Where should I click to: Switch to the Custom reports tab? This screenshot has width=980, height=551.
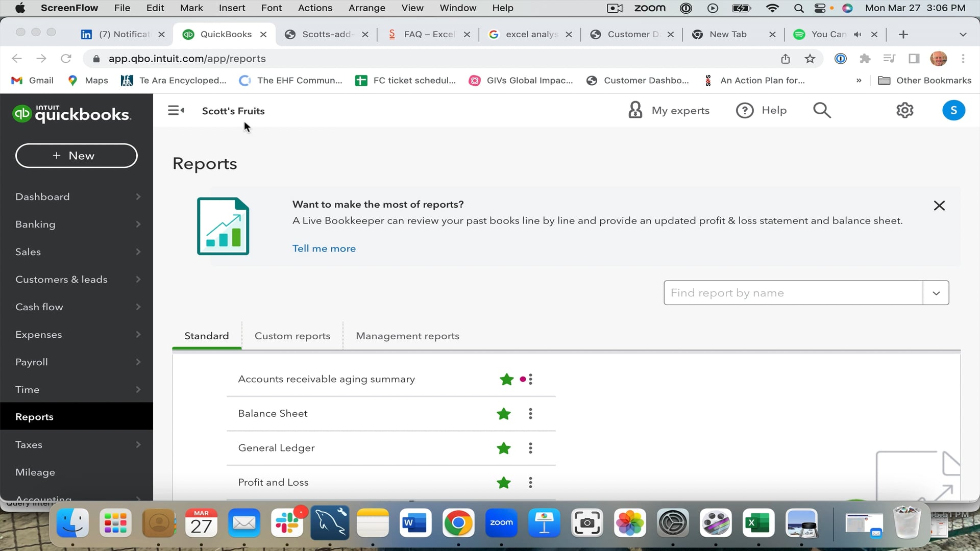292,336
